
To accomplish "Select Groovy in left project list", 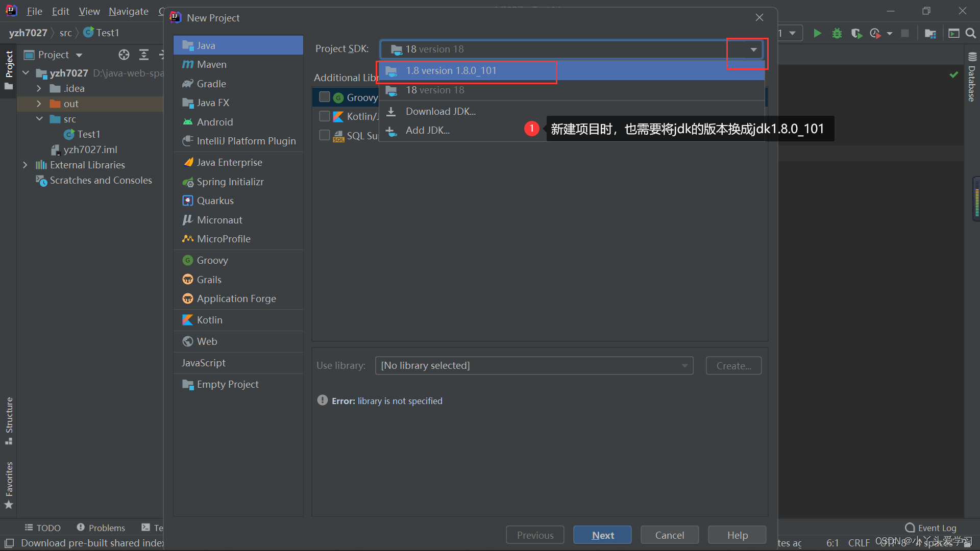I will point(238,260).
